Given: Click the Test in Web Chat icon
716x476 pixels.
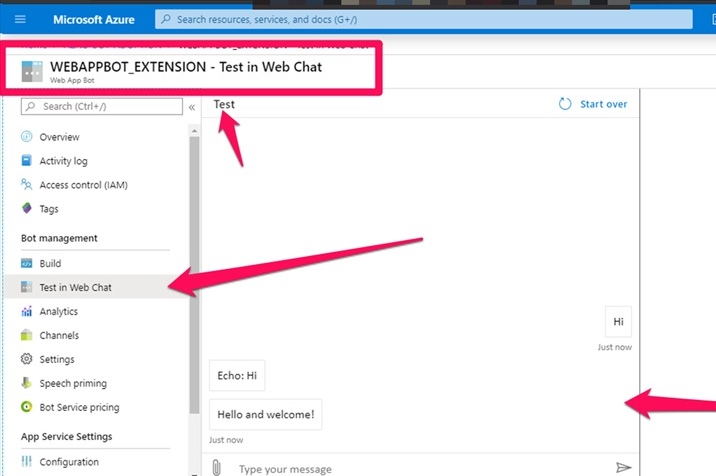Looking at the screenshot, I should pos(26,287).
